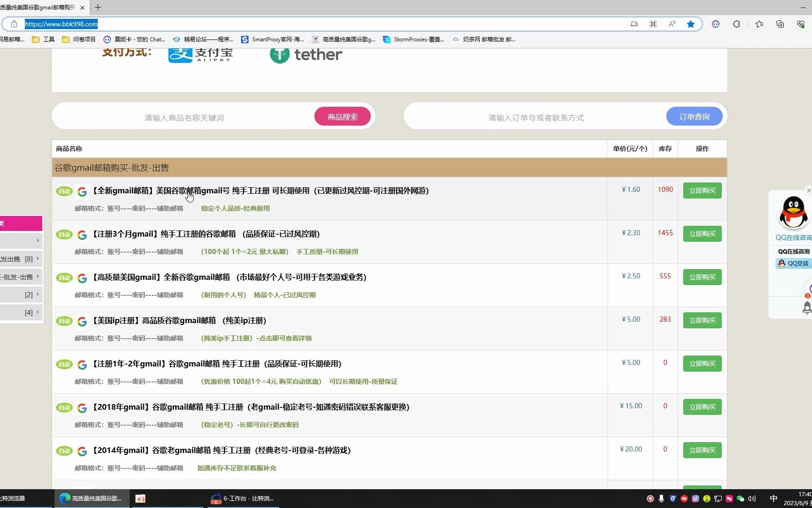The height and width of the screenshot is (508, 812).
Task: Open the 精易论坛 bookmark
Action: click(203, 40)
